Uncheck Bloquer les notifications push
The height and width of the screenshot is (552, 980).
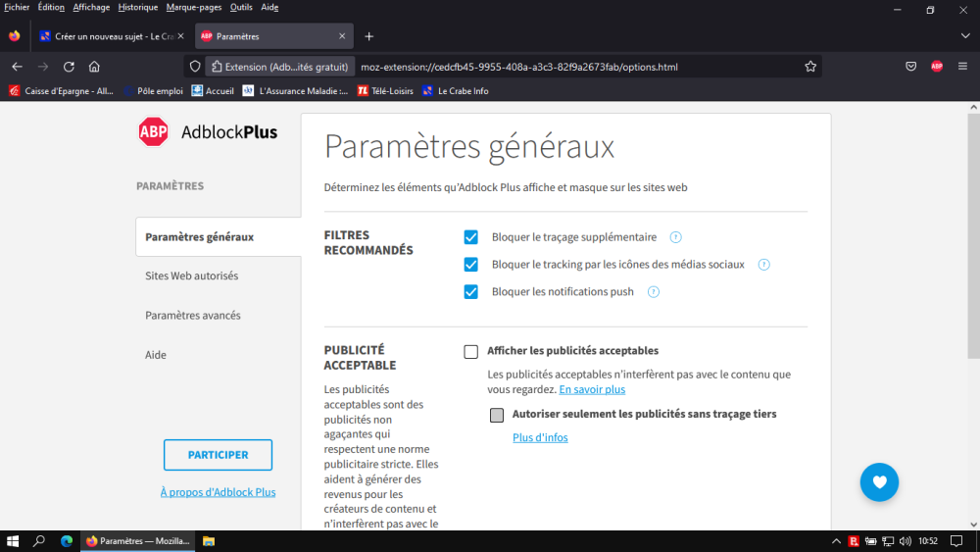click(470, 292)
